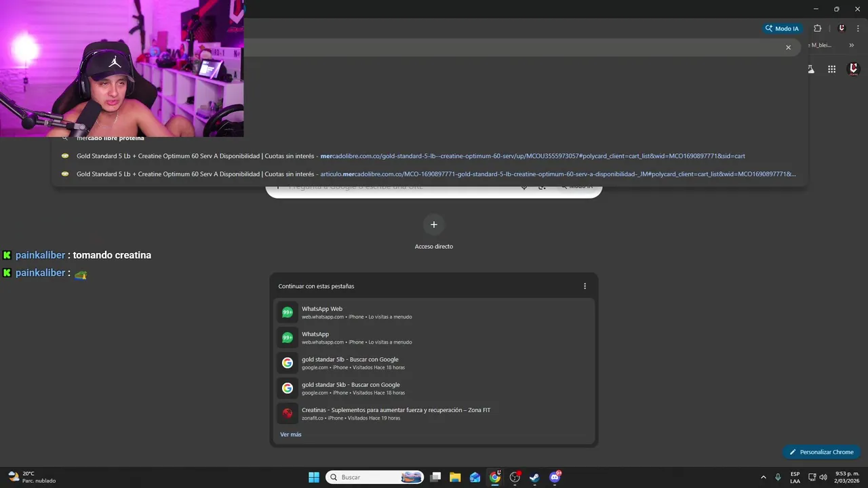
Task: Open File Explorer from the taskbar
Action: [455, 477]
